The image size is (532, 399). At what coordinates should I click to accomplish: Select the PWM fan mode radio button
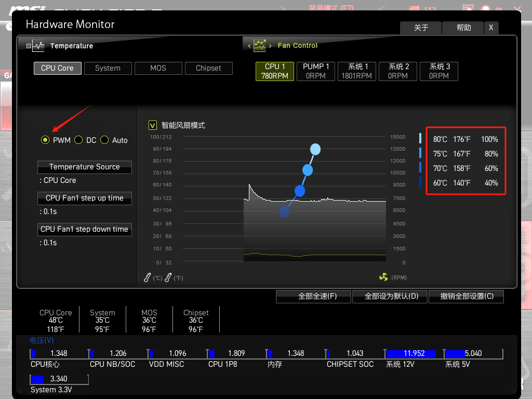(45, 140)
